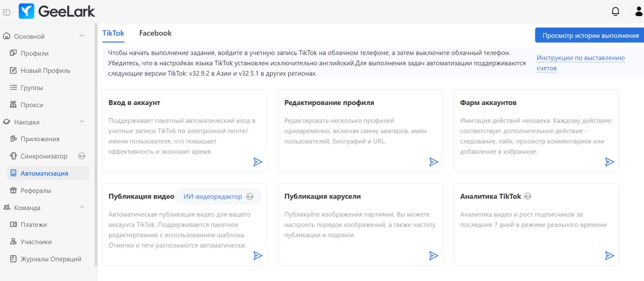The image size is (644, 281).
Task: Open Прокси in the sidebar
Action: click(32, 105)
